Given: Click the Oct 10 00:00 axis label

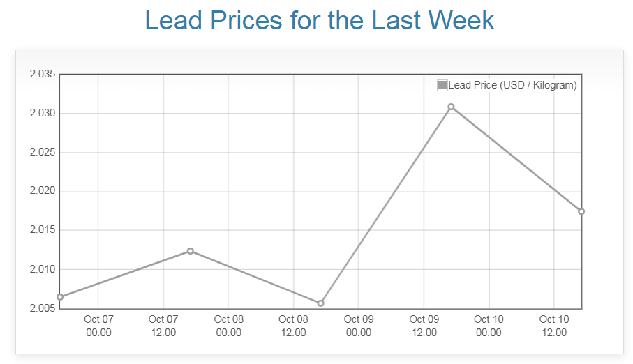Looking at the screenshot, I should (x=489, y=326).
